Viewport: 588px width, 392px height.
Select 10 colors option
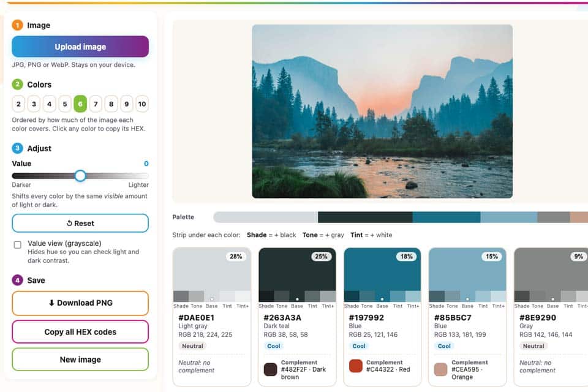[x=142, y=104]
